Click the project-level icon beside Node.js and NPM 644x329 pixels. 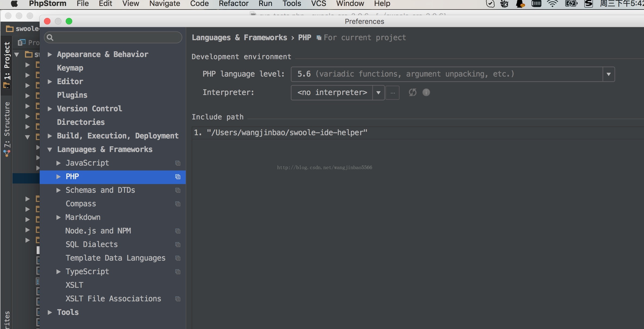pyautogui.click(x=178, y=231)
